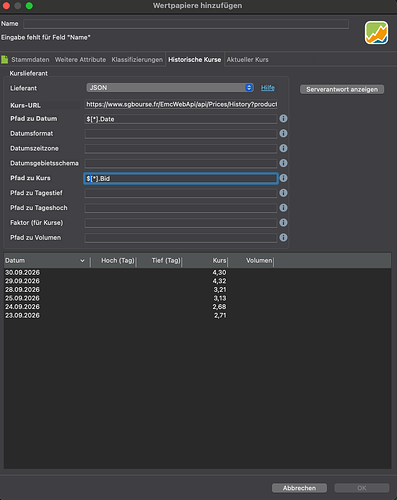
Task: Click the green document icon beside Stammdaten
Action: pos(5,60)
